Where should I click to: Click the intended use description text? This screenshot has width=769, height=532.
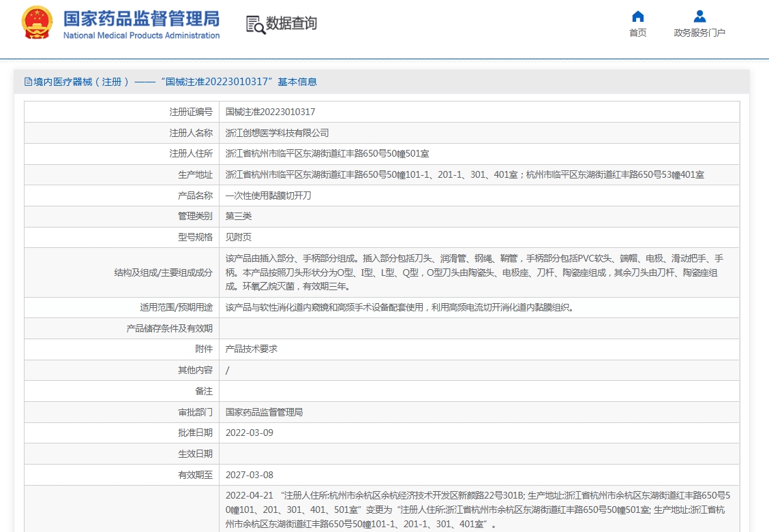tap(399, 308)
